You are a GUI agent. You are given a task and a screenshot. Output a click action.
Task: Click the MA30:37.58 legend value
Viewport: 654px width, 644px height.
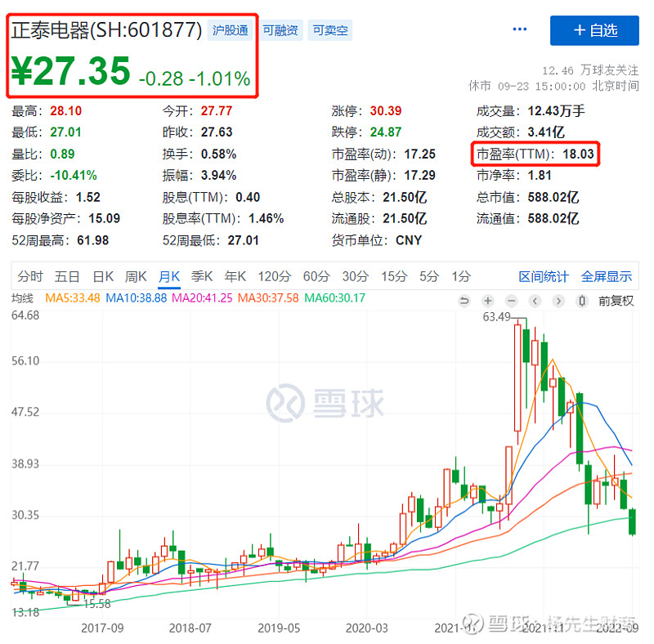(268, 298)
